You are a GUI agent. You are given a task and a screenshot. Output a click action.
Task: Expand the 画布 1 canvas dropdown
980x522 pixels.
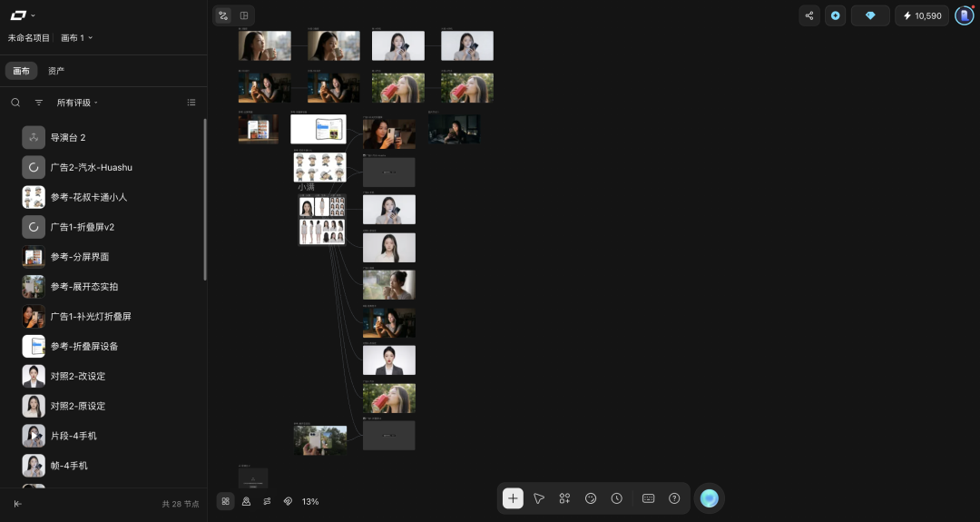click(77, 37)
